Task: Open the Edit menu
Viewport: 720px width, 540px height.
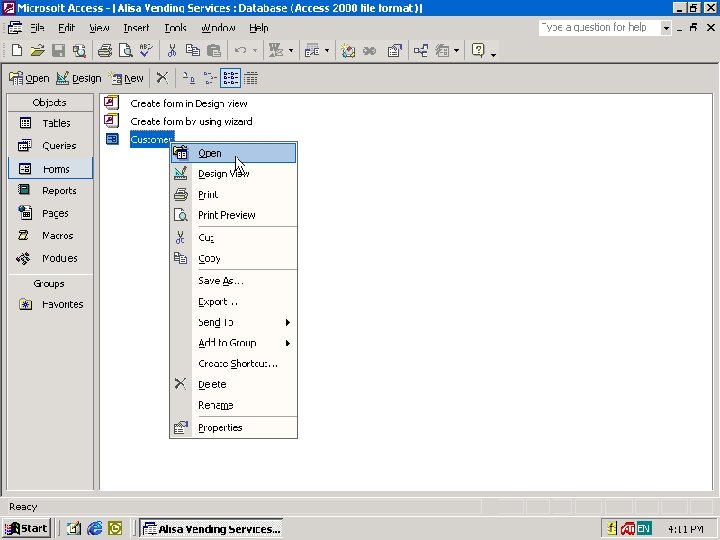Action: [67, 28]
